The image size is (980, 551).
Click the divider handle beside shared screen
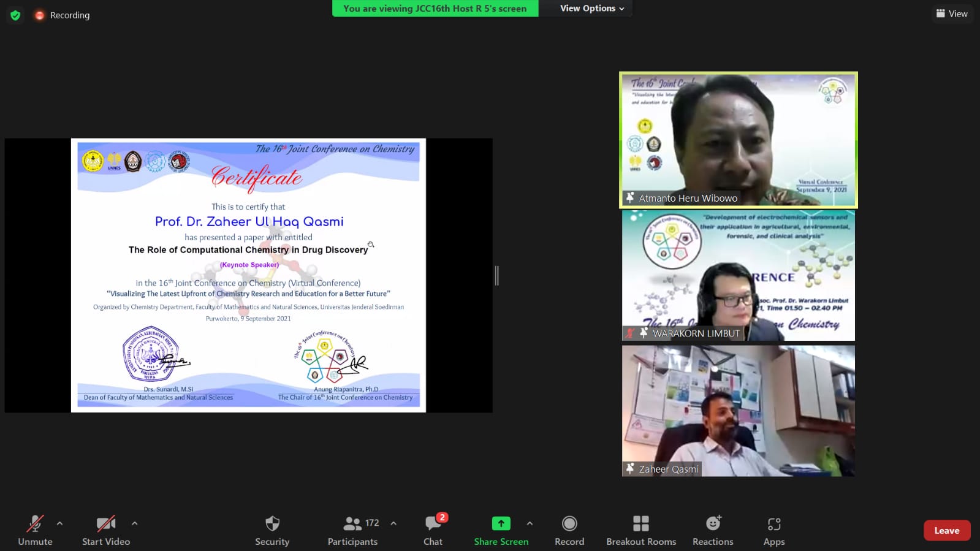point(497,276)
